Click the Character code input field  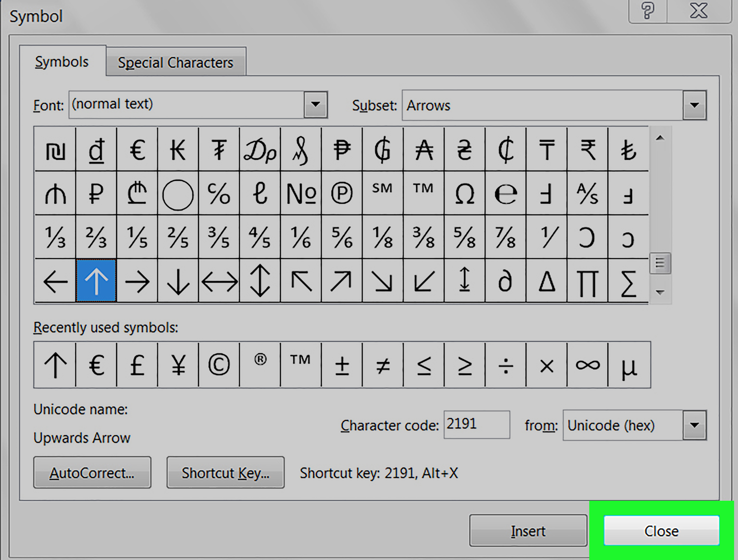[x=476, y=425]
